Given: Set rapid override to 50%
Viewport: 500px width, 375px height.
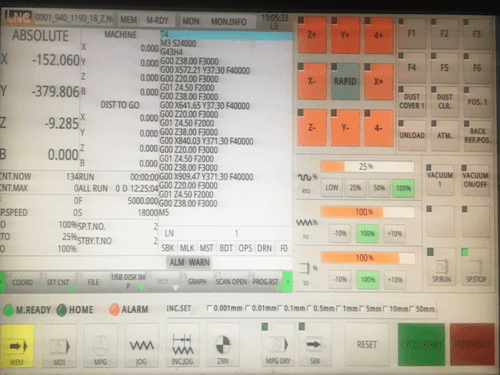Looking at the screenshot, I should pos(379,188).
